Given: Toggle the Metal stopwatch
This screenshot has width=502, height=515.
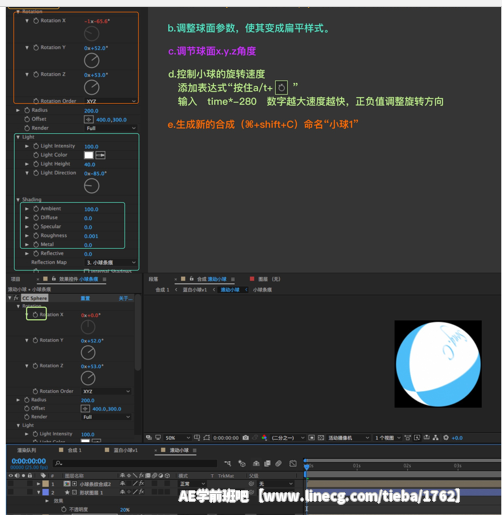Looking at the screenshot, I should click(x=36, y=244).
